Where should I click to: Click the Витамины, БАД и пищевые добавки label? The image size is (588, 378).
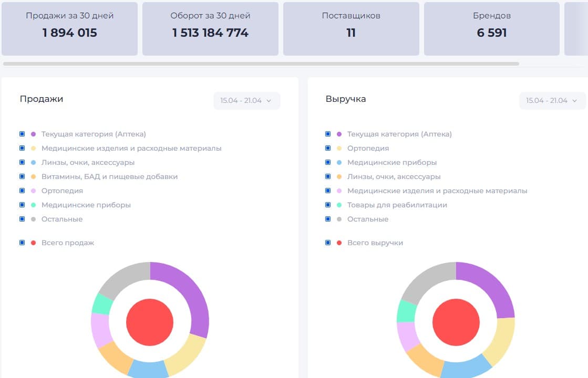109,176
